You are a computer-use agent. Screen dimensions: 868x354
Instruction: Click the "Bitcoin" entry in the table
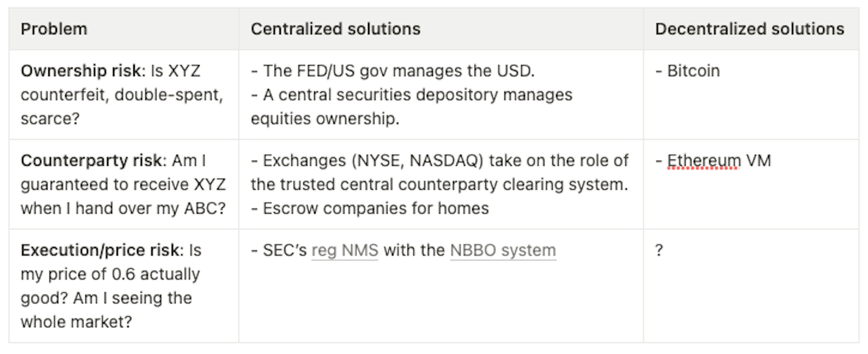[693, 71]
